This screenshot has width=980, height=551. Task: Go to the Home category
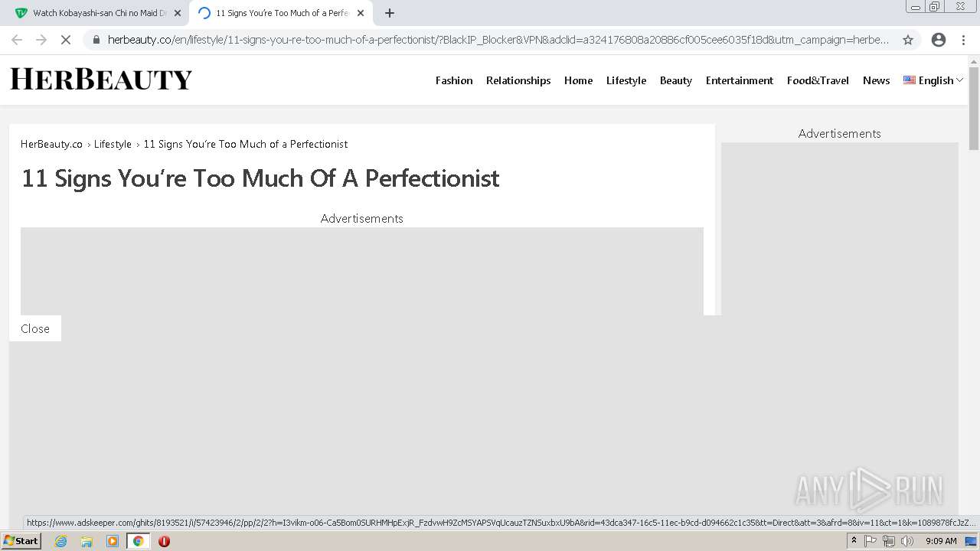pyautogui.click(x=578, y=80)
